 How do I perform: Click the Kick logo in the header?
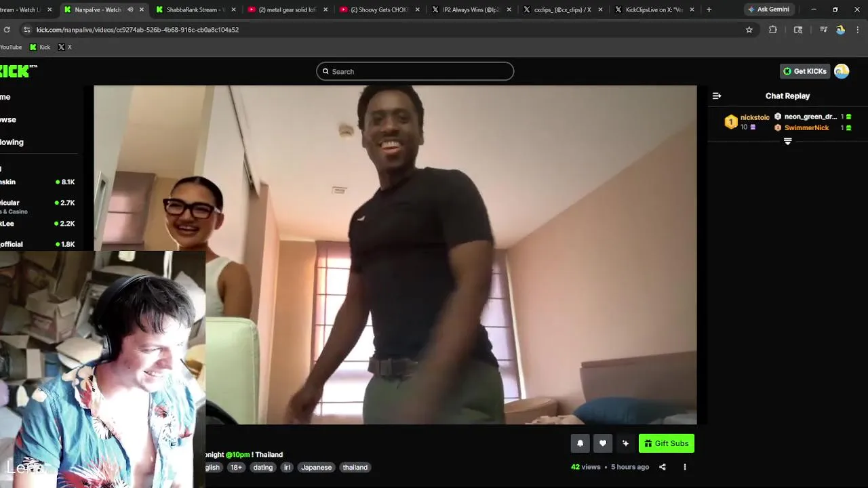click(18, 71)
